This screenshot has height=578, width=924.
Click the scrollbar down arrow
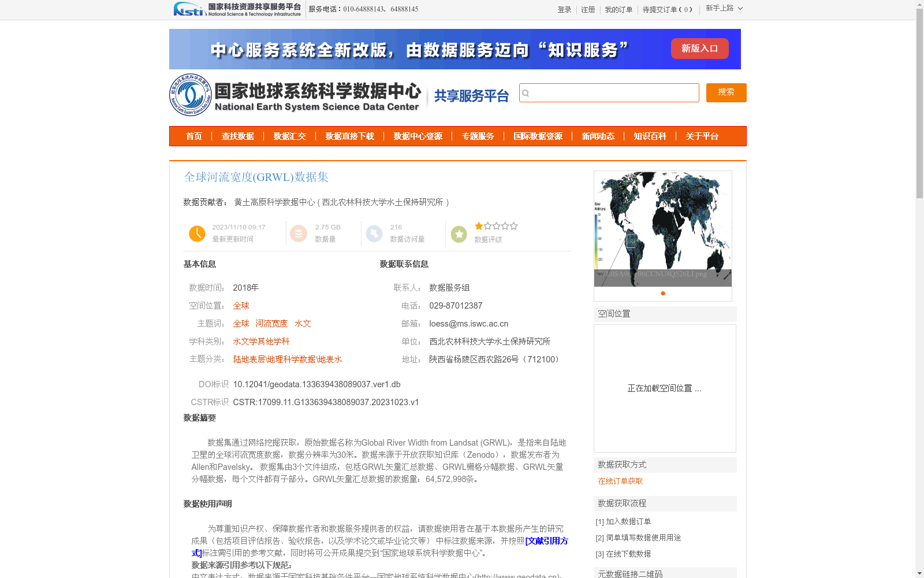(x=919, y=573)
